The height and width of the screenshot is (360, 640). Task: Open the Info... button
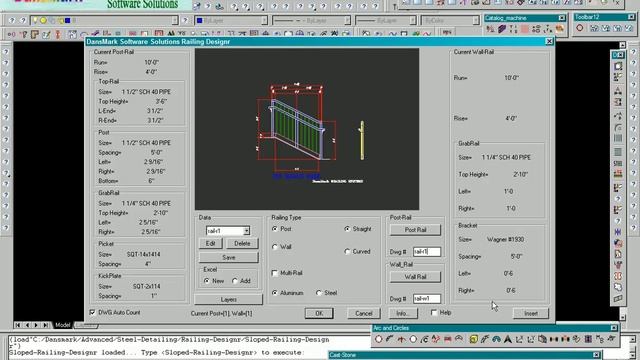[402, 313]
